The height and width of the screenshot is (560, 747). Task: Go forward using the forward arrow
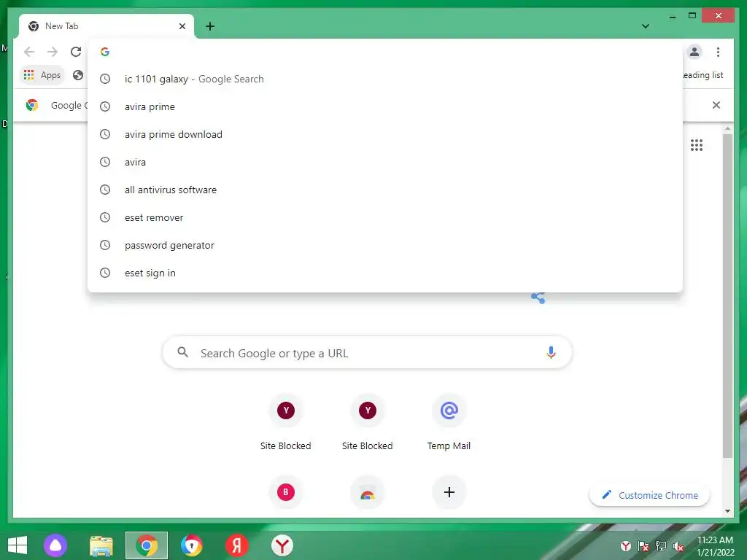(x=53, y=52)
